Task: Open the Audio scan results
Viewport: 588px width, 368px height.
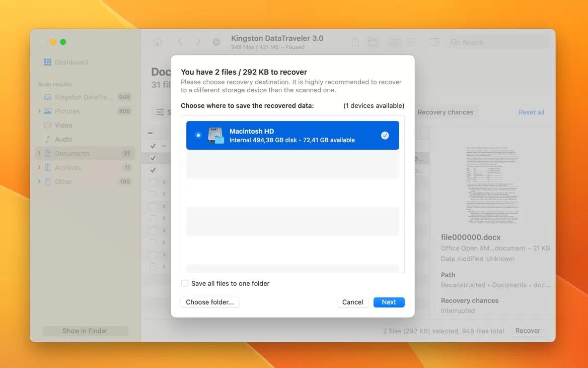Action: [x=63, y=139]
